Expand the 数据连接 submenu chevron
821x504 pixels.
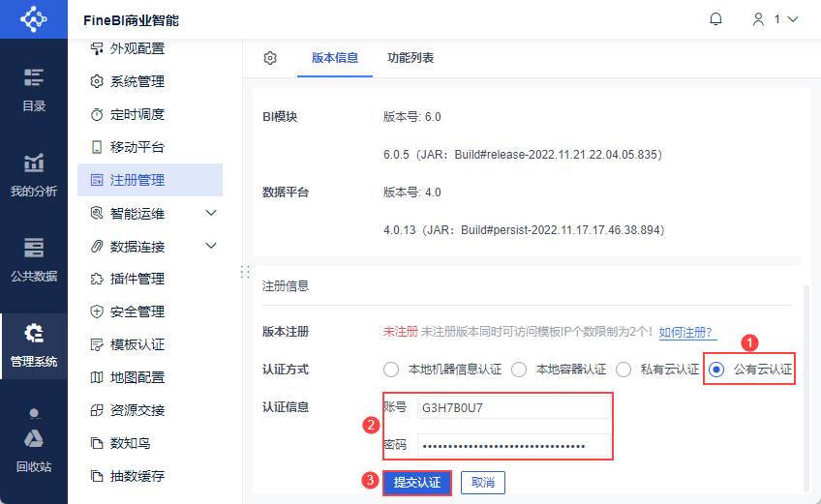[x=211, y=246]
